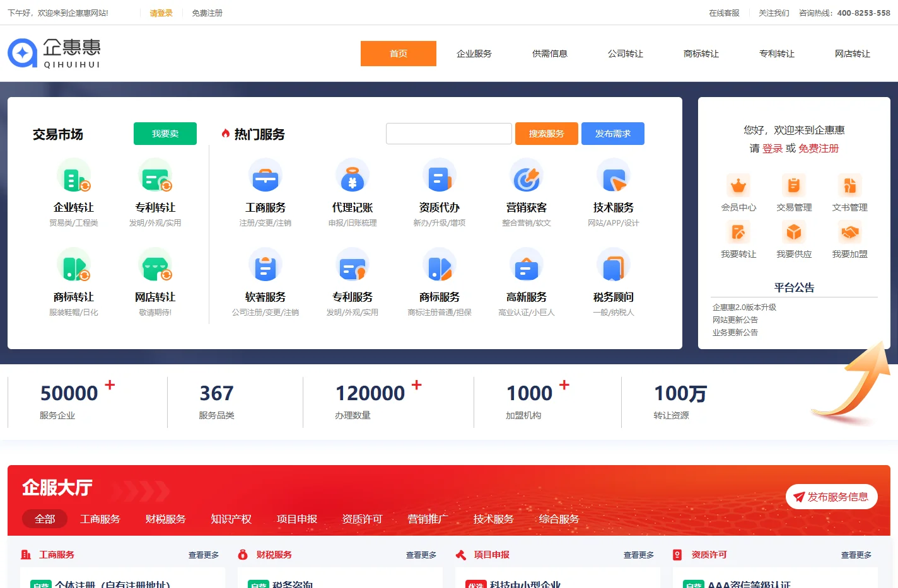The width and height of the screenshot is (898, 588).
Task: Select the 专利服务 icon under 热门服务
Action: [353, 265]
